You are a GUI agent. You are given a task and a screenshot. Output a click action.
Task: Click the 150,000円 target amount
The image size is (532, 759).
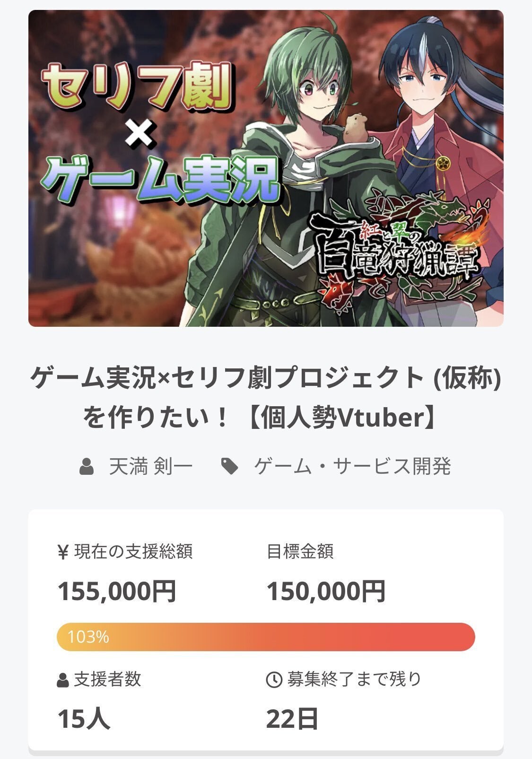click(326, 591)
